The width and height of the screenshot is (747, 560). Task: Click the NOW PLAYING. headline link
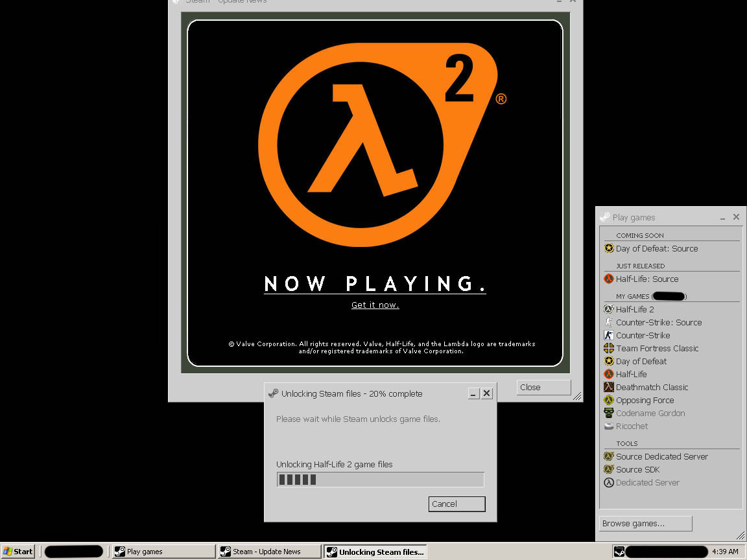click(375, 284)
